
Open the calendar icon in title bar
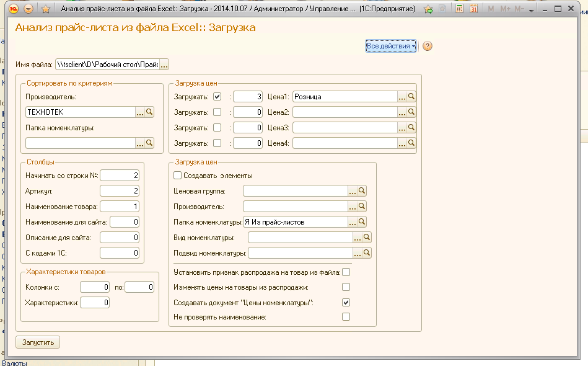pos(473,9)
